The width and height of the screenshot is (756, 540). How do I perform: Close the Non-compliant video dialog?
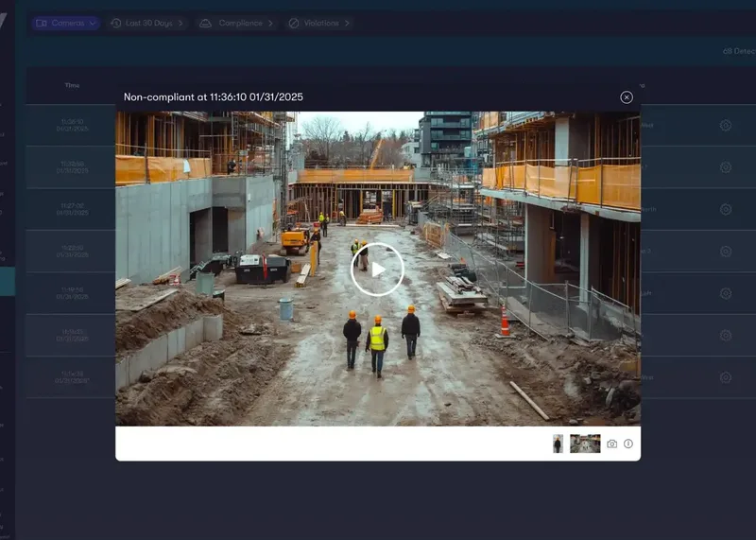click(x=627, y=97)
